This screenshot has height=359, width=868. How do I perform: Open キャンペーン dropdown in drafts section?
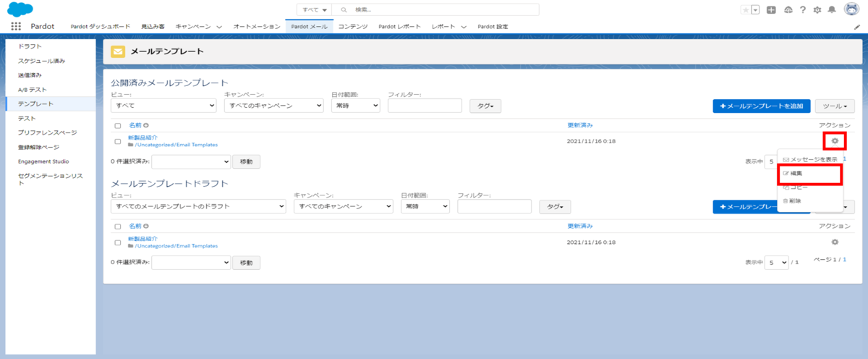pos(343,206)
